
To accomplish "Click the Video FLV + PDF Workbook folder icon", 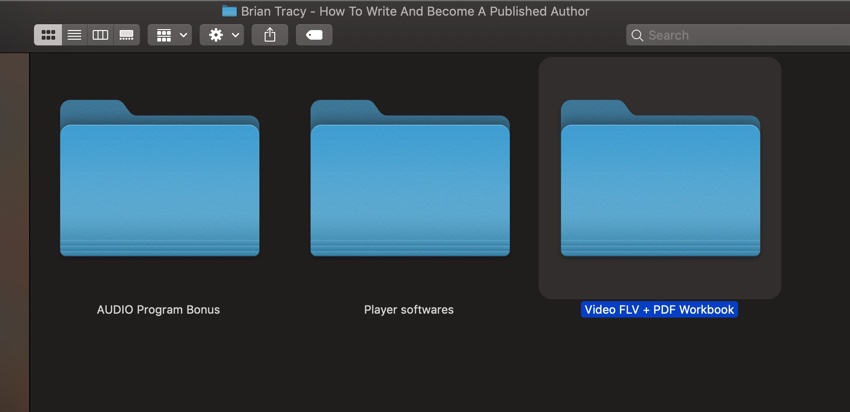I will 660,180.
